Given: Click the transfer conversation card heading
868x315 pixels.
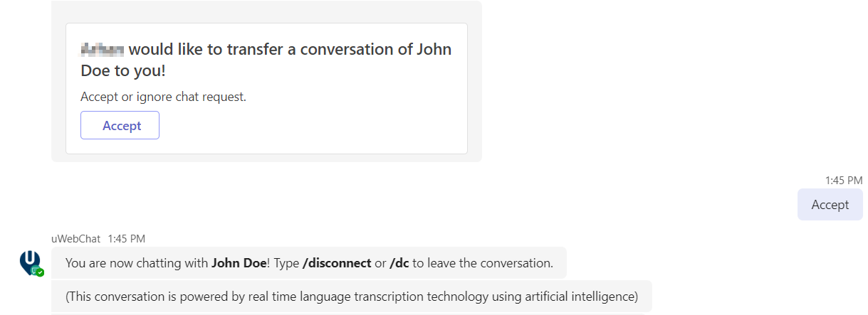Looking at the screenshot, I should [x=266, y=60].
